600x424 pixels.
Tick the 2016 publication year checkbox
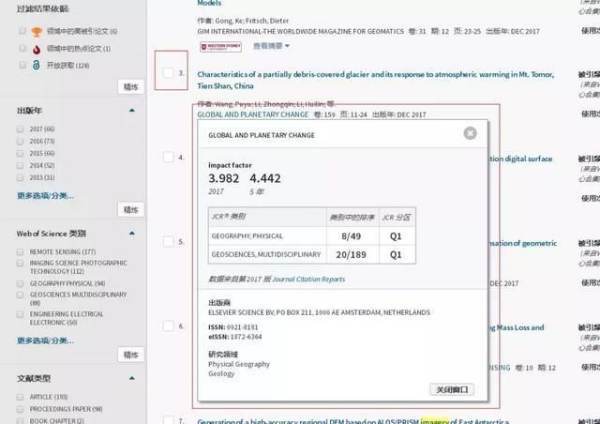coord(20,141)
